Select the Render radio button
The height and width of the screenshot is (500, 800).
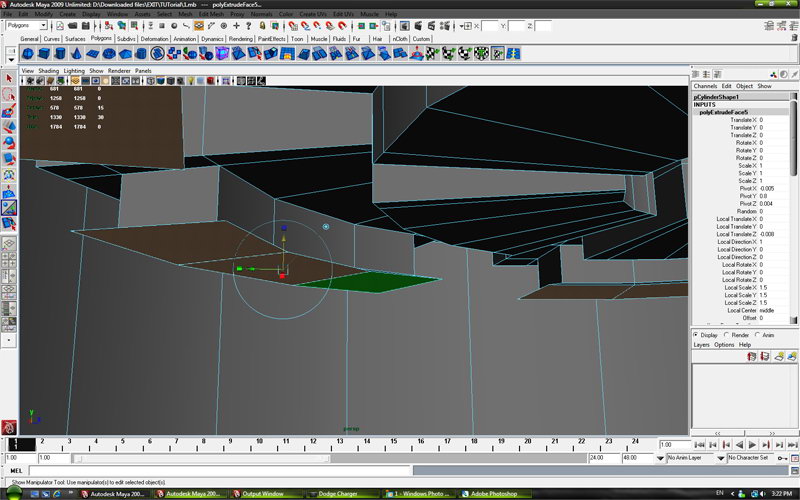click(728, 335)
